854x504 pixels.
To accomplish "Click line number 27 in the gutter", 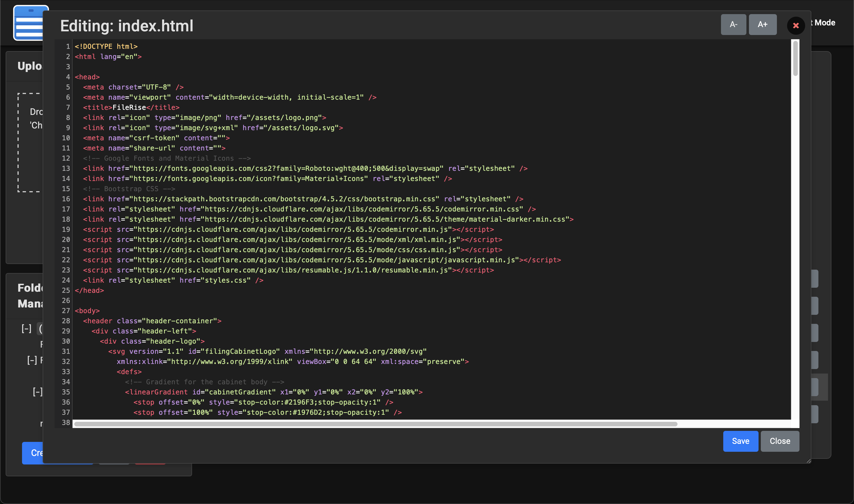I will tap(66, 311).
